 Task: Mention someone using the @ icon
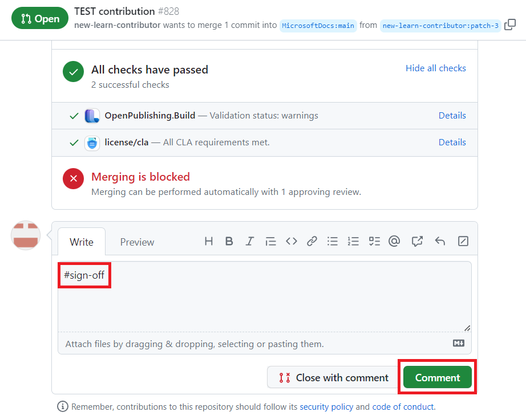(x=394, y=241)
